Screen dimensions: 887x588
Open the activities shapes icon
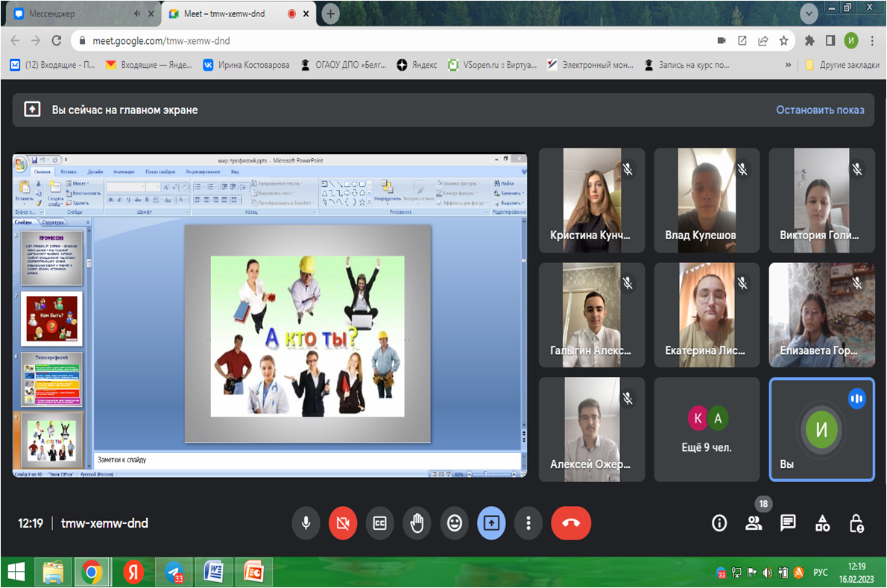click(x=822, y=523)
